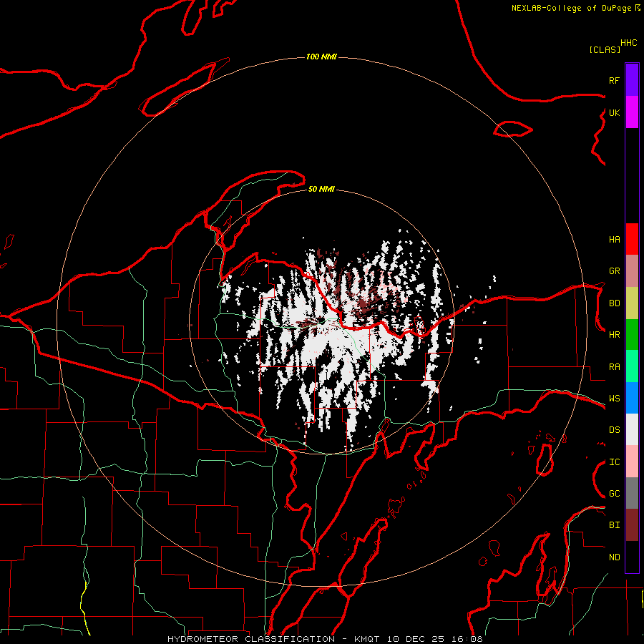Click the [CLAS] legend title
644x644 pixels.
(x=605, y=49)
